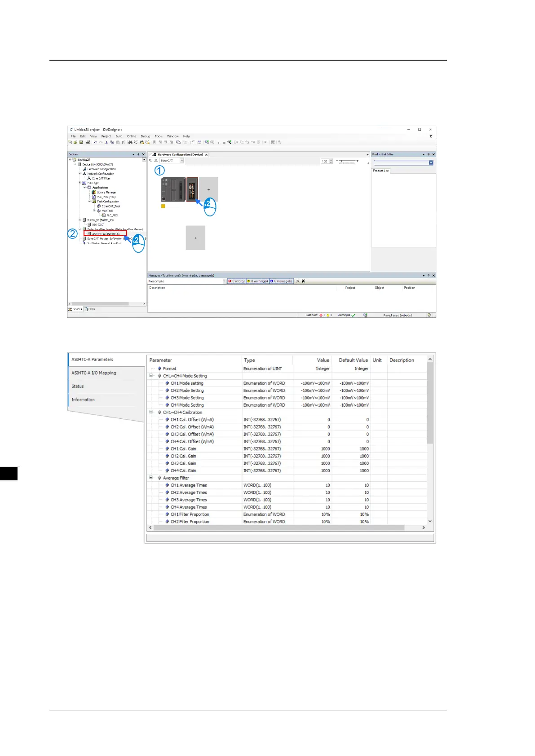
Task: Click the Delete X toolbar icon
Action: click(x=123, y=142)
